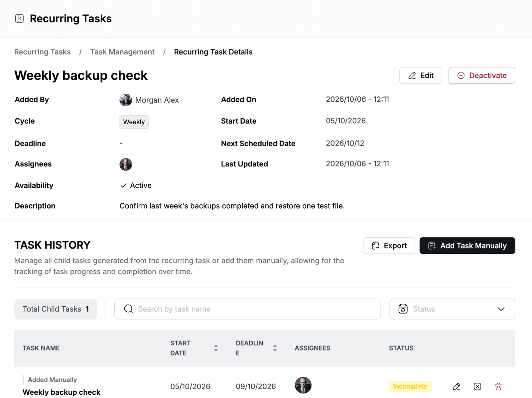Click the TASK NAME column header

[41, 348]
